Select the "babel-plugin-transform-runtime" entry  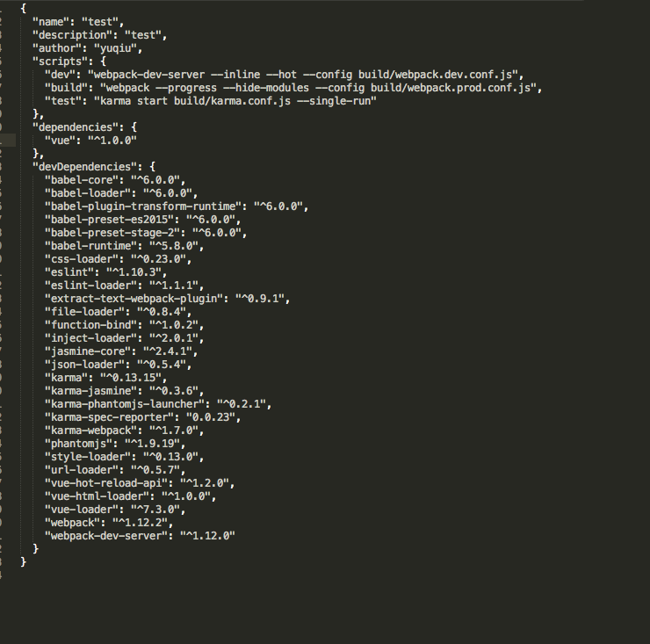(x=146, y=206)
